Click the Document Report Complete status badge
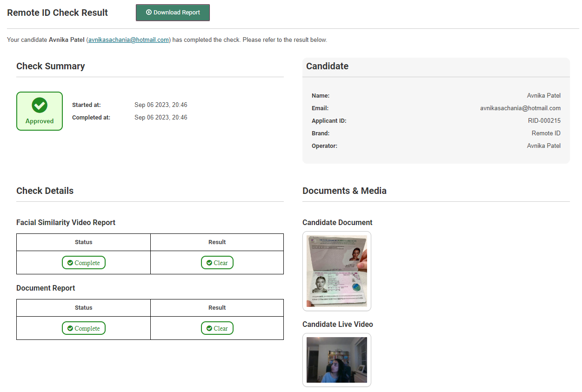Viewport: 582px width, 392px height. [x=84, y=328]
